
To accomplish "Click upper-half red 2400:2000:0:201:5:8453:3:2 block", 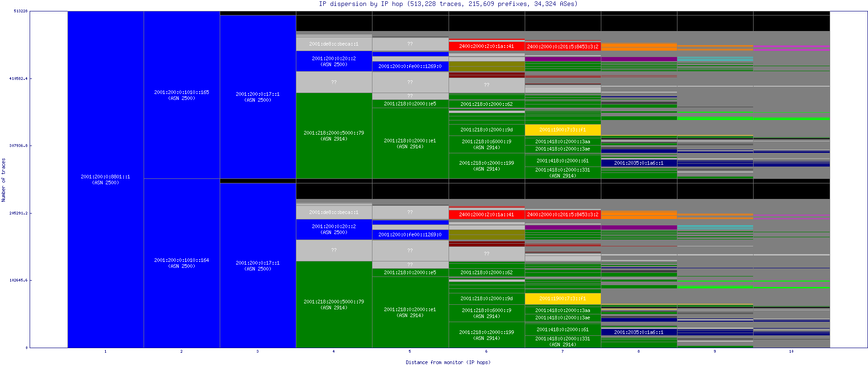I will [563, 47].
